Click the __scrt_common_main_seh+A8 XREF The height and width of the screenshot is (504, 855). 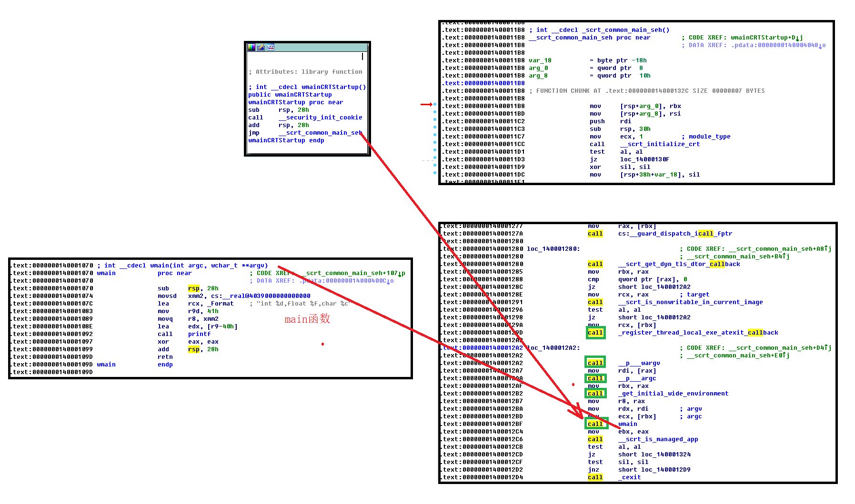point(780,249)
